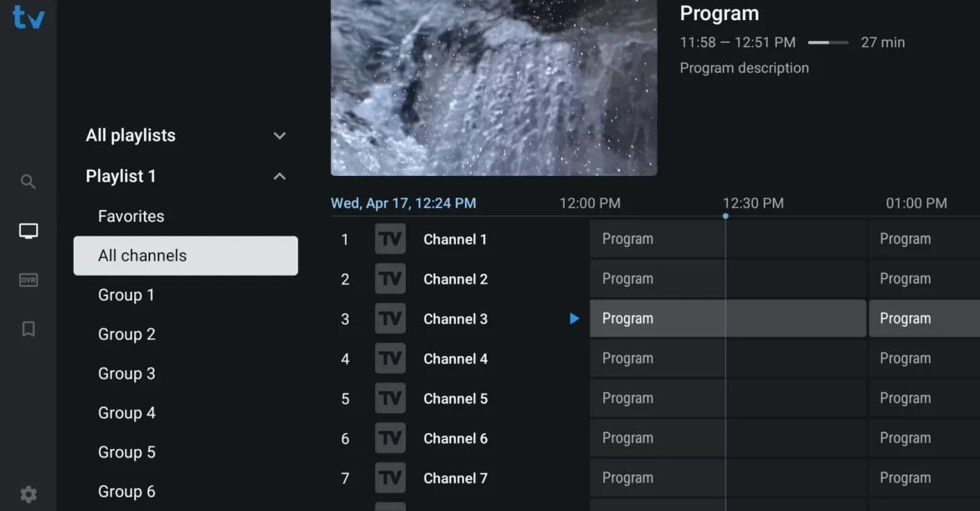Open settings gear icon

pyautogui.click(x=28, y=494)
